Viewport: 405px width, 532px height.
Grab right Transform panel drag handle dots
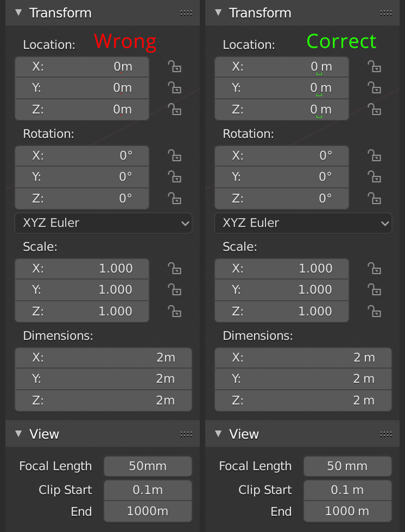coord(386,13)
